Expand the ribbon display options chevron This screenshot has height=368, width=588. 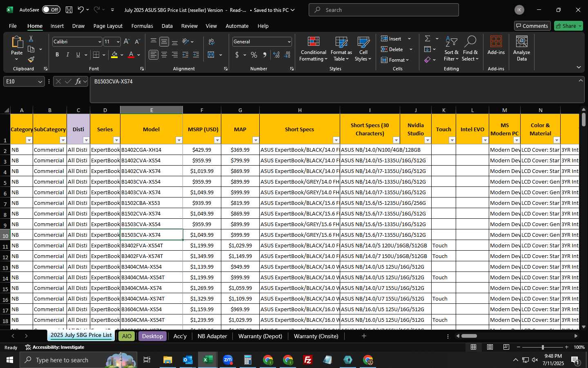pyautogui.click(x=579, y=67)
